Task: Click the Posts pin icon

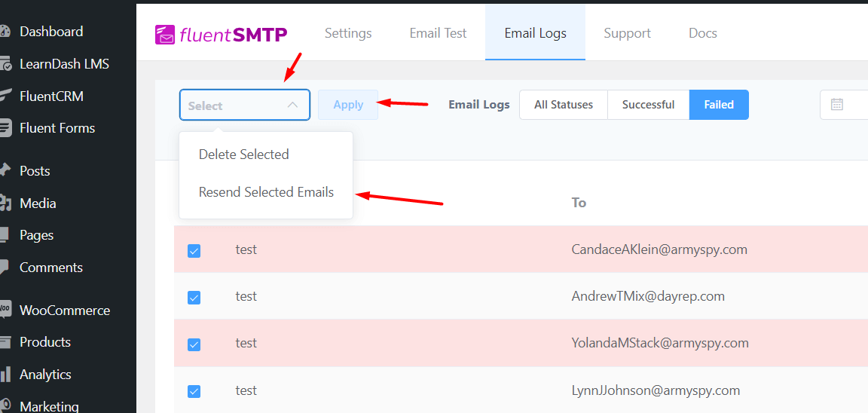Action: tap(5, 171)
